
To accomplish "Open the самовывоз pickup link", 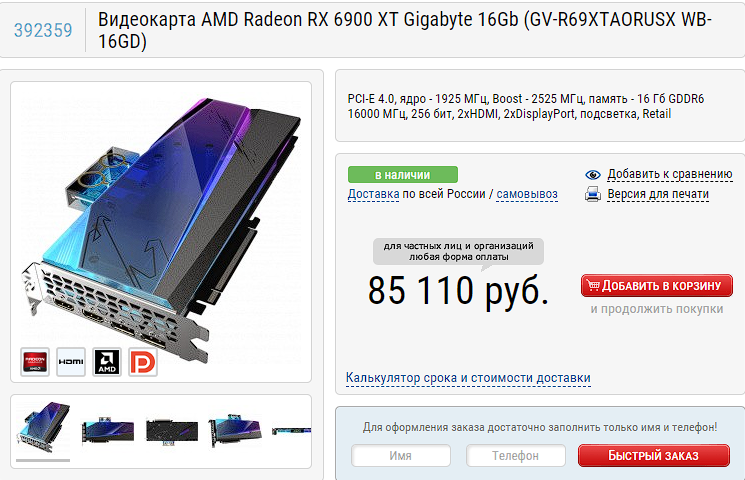I will (x=527, y=194).
